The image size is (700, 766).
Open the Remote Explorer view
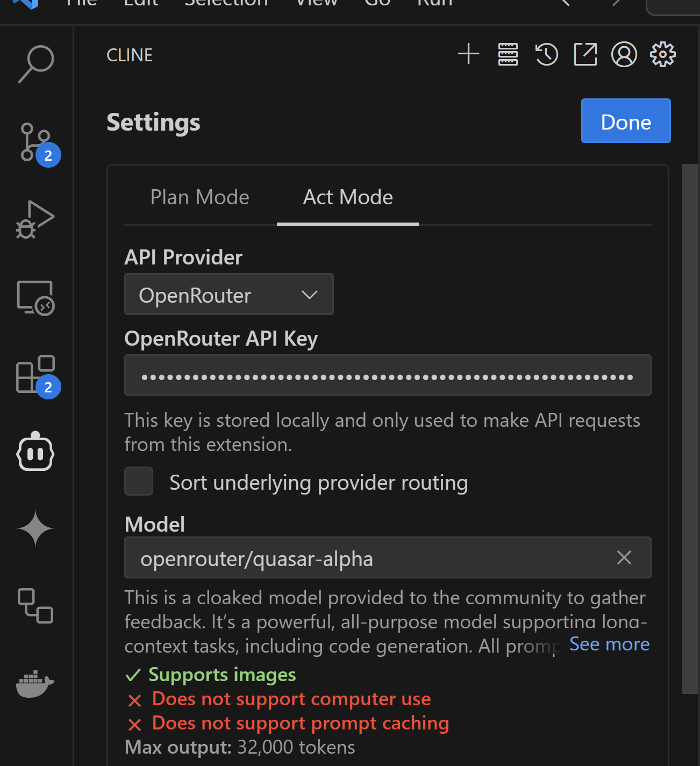tap(35, 298)
